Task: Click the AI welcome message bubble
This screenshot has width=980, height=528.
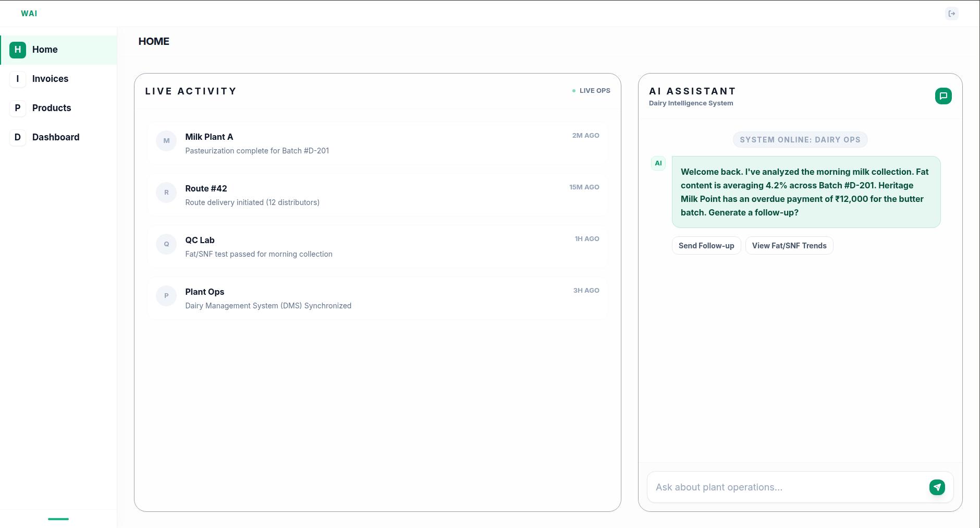Action: (806, 192)
